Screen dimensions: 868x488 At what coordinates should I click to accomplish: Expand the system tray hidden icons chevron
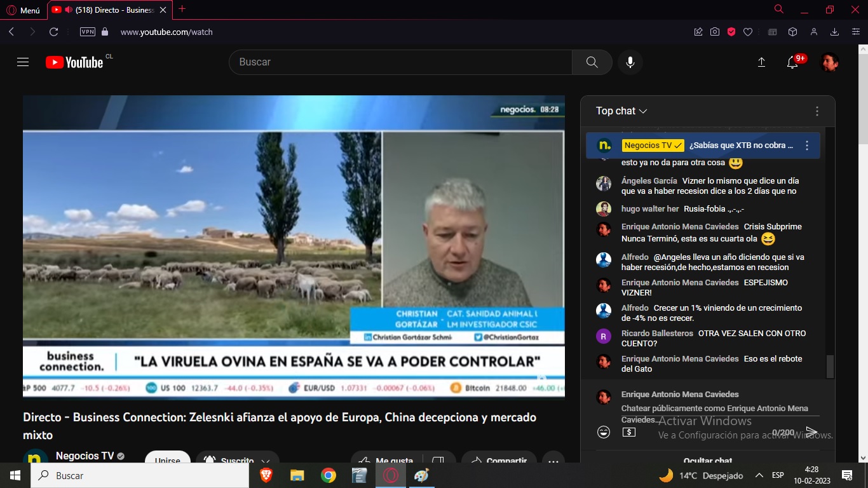coord(759,475)
